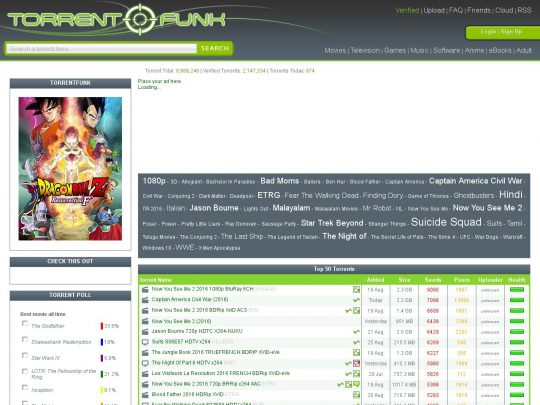This screenshot has width=540, height=405.
Task: Click the green SEARCH button
Action: pyautogui.click(x=215, y=48)
